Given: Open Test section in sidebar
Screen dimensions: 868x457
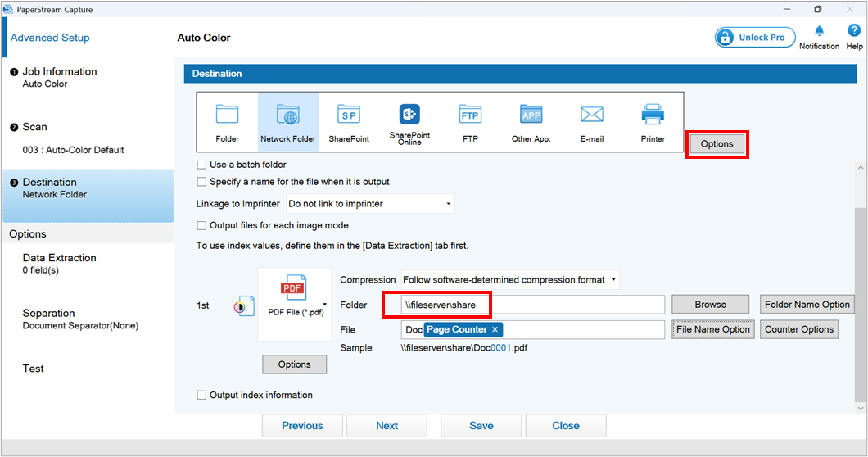Looking at the screenshot, I should 34,369.
